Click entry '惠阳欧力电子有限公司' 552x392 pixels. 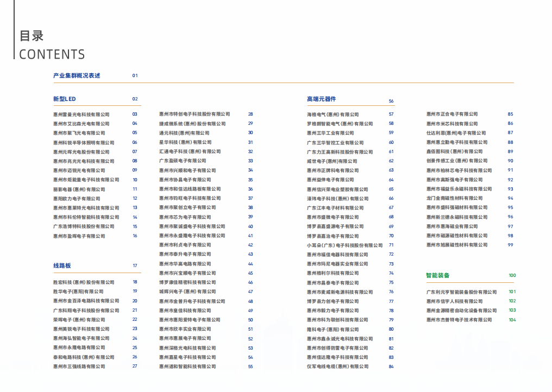tap(77, 199)
